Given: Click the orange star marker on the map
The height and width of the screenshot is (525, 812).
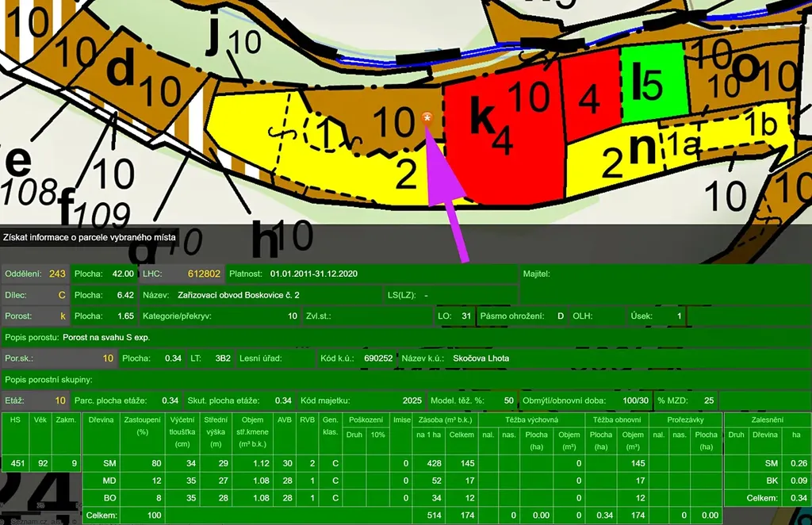Looking at the screenshot, I should point(427,118).
